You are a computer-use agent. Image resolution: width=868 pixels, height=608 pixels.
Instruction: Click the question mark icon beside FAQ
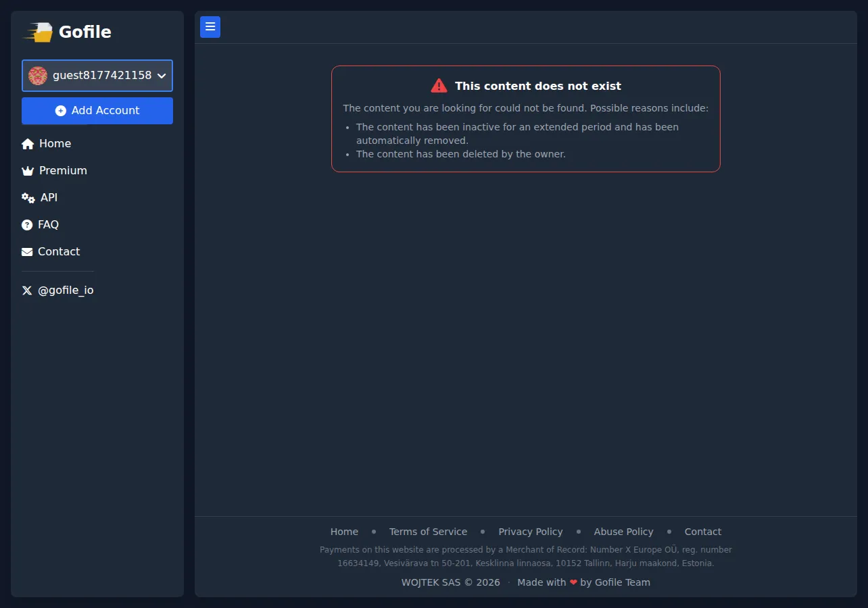27,225
